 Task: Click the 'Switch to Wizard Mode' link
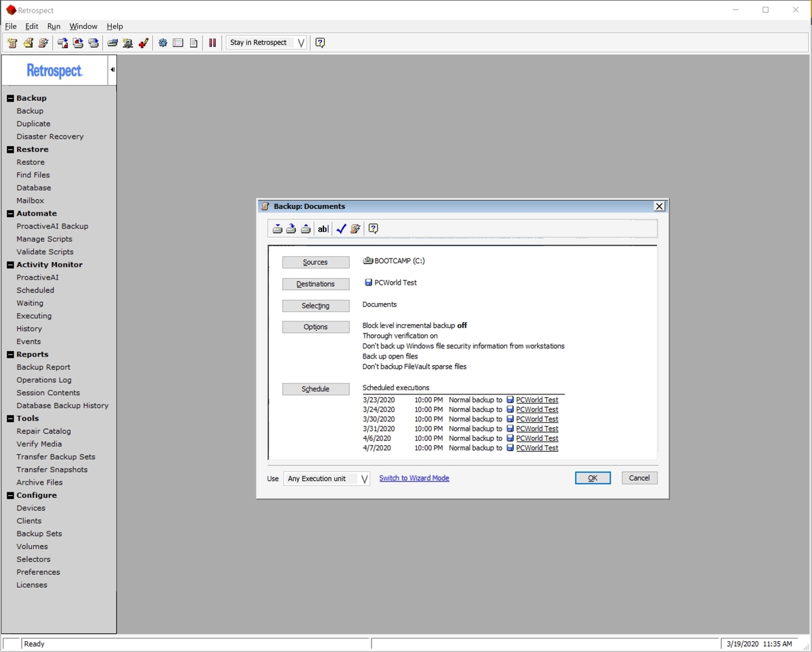414,478
